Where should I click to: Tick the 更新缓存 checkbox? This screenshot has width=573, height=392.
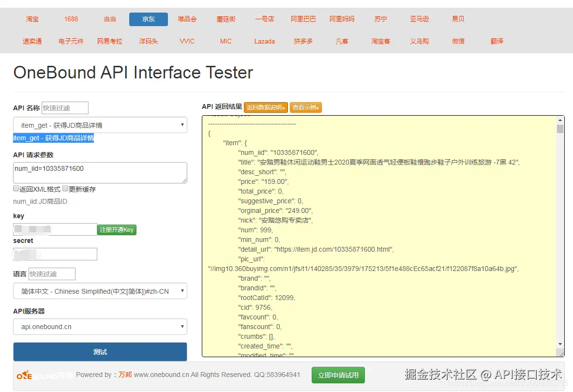(x=65, y=189)
